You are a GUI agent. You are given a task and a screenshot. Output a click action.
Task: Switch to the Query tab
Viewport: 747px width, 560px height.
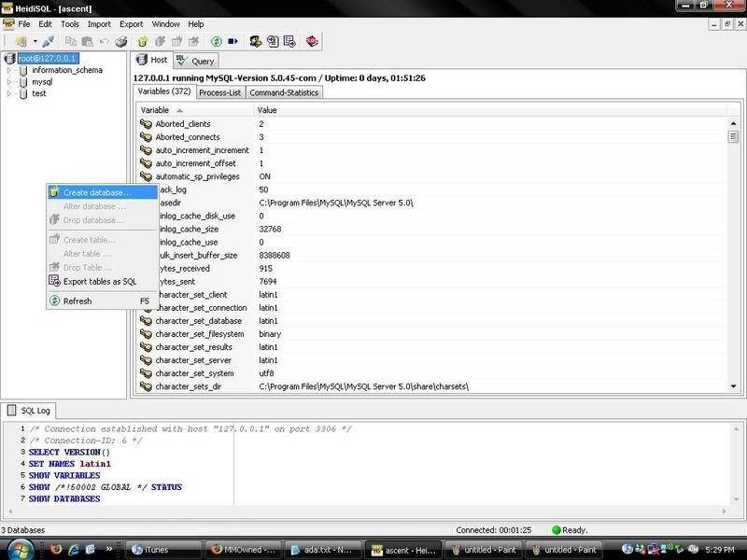tap(195, 61)
